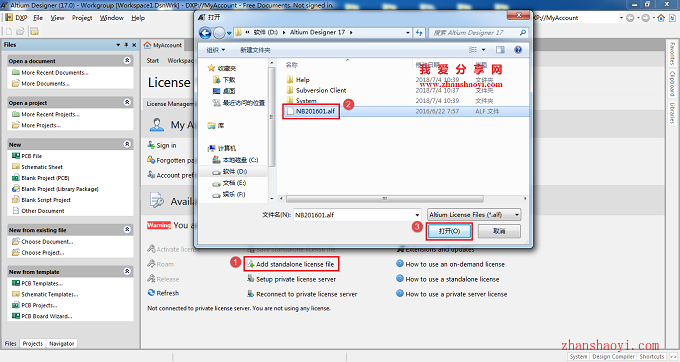Viewport: 680px width, 362px height.
Task: Click the help icon in dialog toolbar
Action: click(518, 50)
